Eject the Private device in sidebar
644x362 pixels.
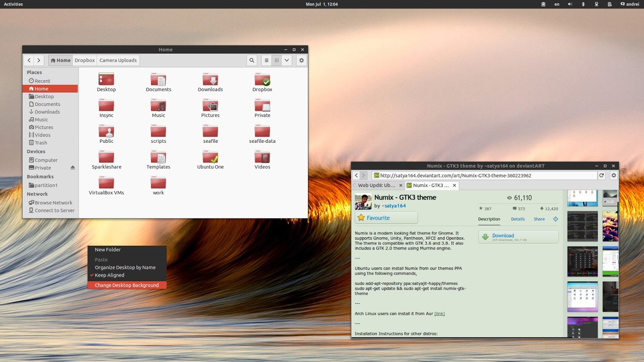[x=73, y=168]
